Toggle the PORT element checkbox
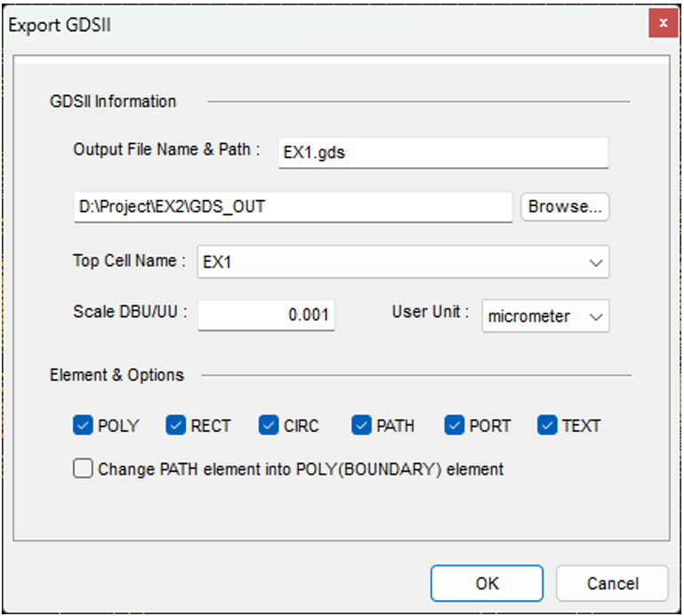684x616 pixels. [x=455, y=426]
